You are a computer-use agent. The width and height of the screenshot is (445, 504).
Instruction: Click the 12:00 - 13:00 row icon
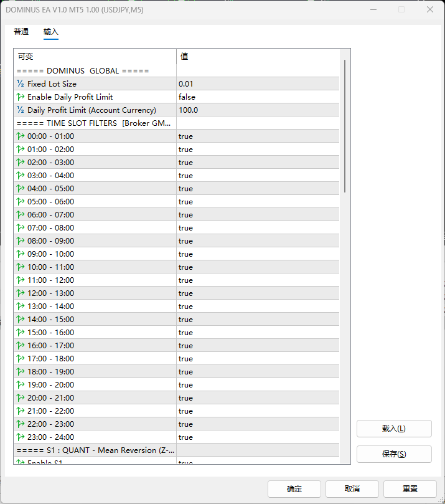pyautogui.click(x=21, y=293)
